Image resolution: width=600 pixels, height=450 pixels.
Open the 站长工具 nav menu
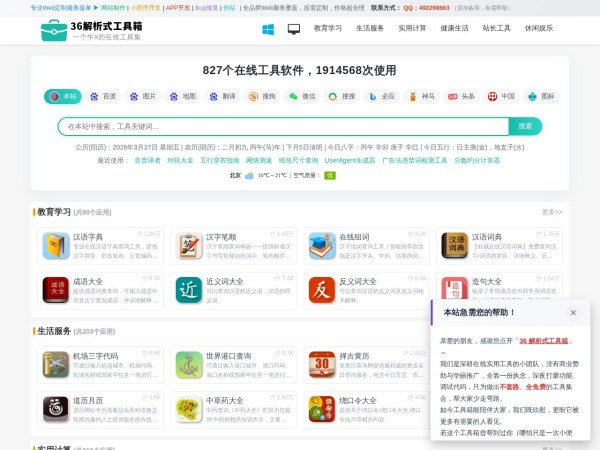(x=496, y=28)
